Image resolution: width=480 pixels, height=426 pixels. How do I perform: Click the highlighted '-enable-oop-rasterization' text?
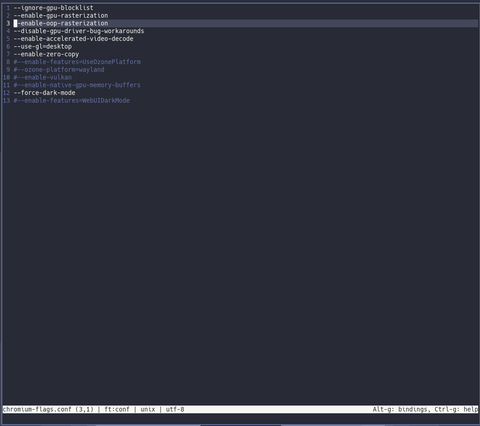63,23
